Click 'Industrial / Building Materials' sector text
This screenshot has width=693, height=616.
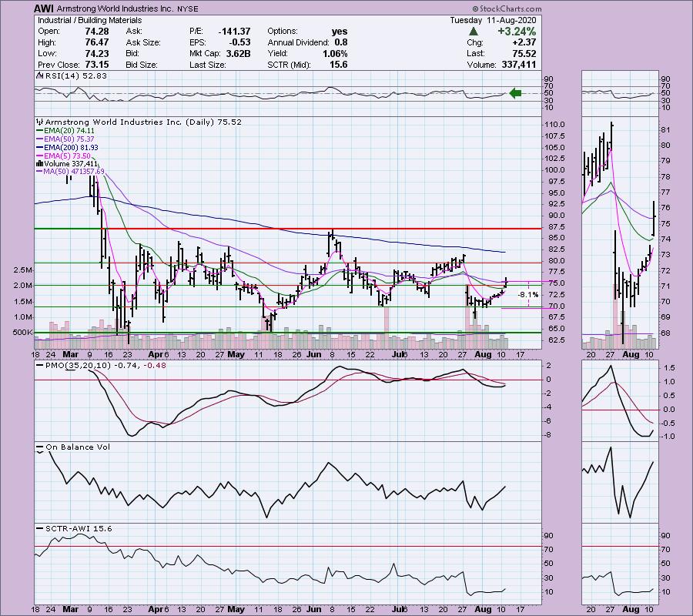tap(90, 20)
